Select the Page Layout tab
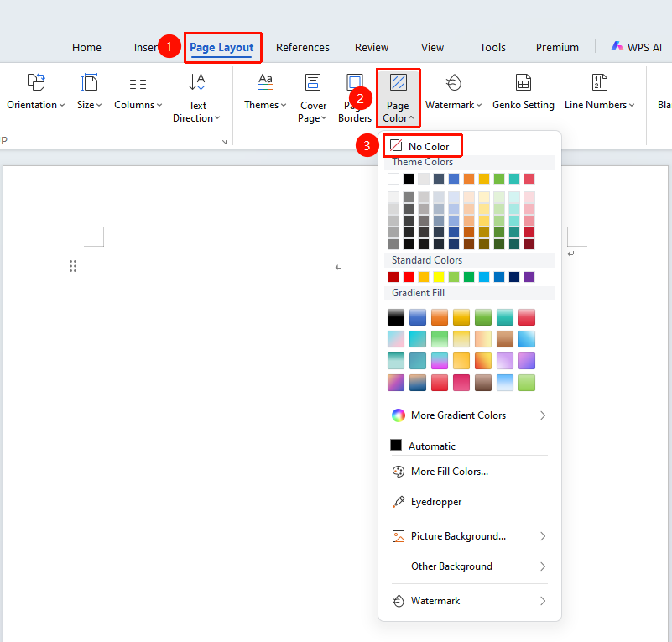The width and height of the screenshot is (672, 642). 221,47
